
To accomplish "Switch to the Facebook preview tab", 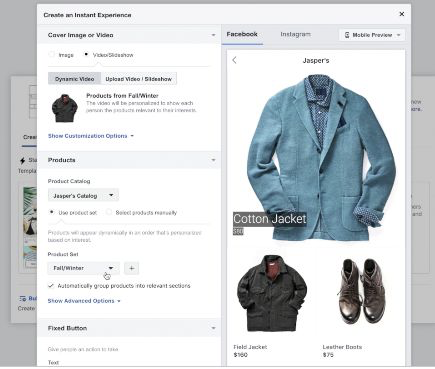I will 242,34.
